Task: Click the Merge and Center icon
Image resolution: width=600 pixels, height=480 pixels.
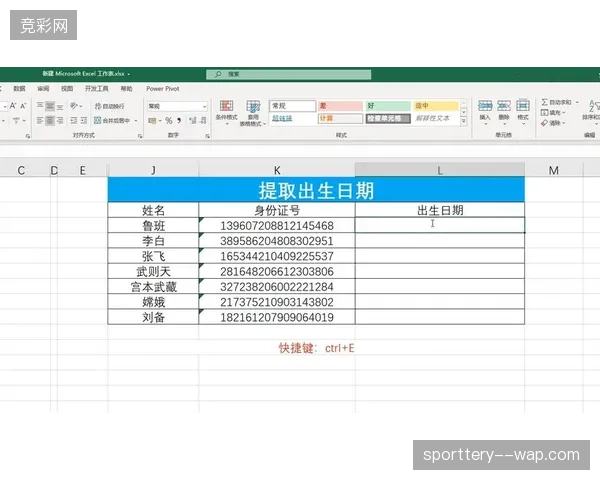Action: click(x=98, y=121)
